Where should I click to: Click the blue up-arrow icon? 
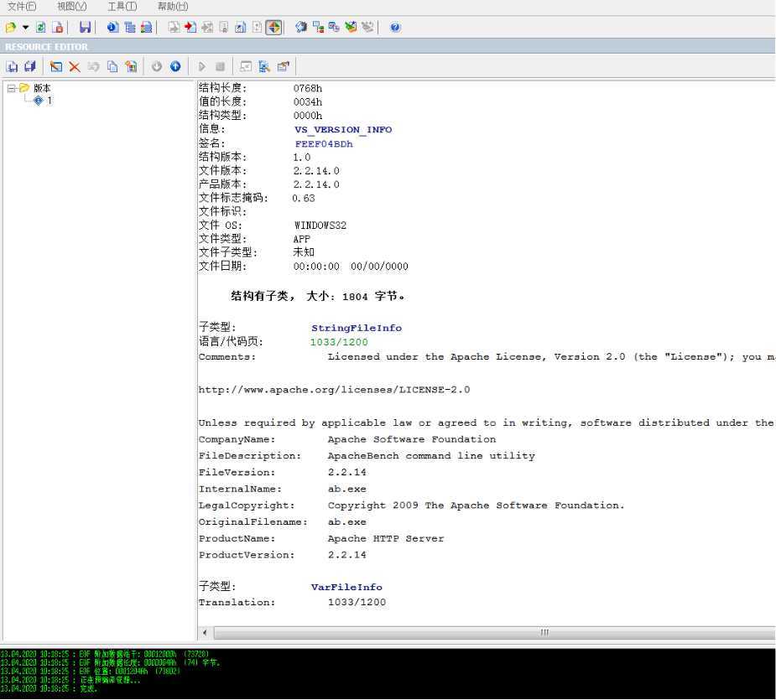pyautogui.click(x=175, y=66)
